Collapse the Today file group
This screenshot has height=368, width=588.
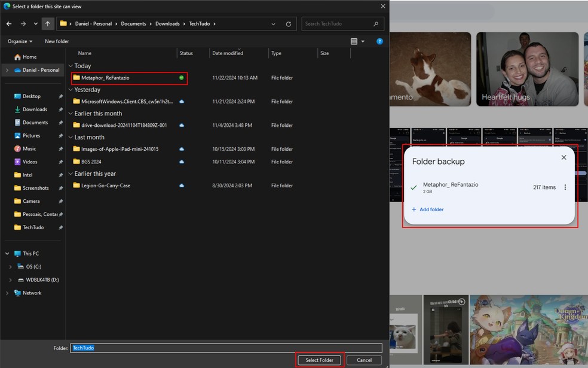[71, 66]
